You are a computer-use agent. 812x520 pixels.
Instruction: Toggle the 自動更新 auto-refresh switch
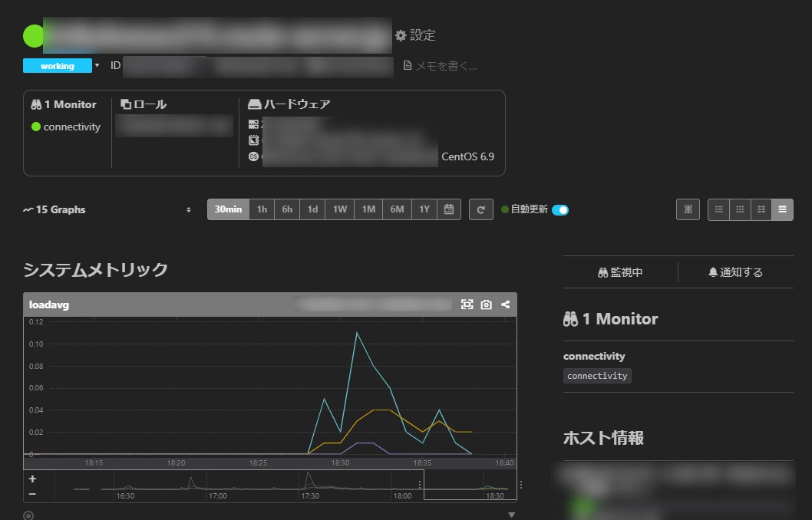coord(560,209)
